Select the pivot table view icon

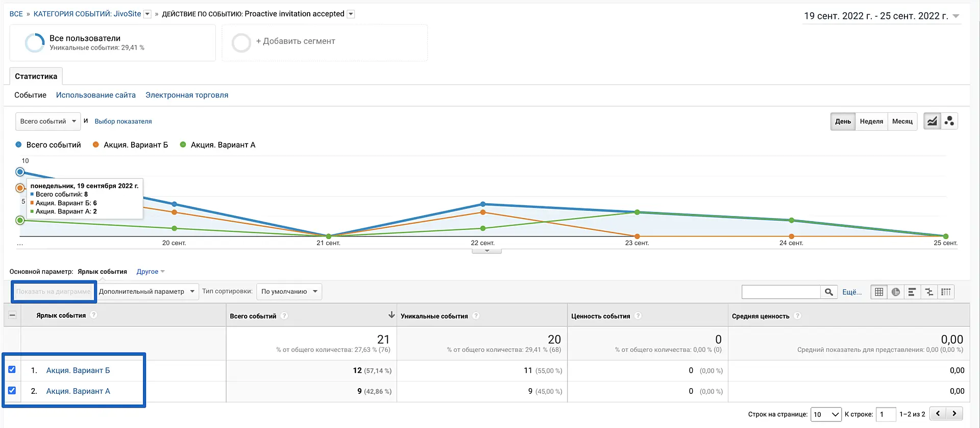[x=946, y=292]
